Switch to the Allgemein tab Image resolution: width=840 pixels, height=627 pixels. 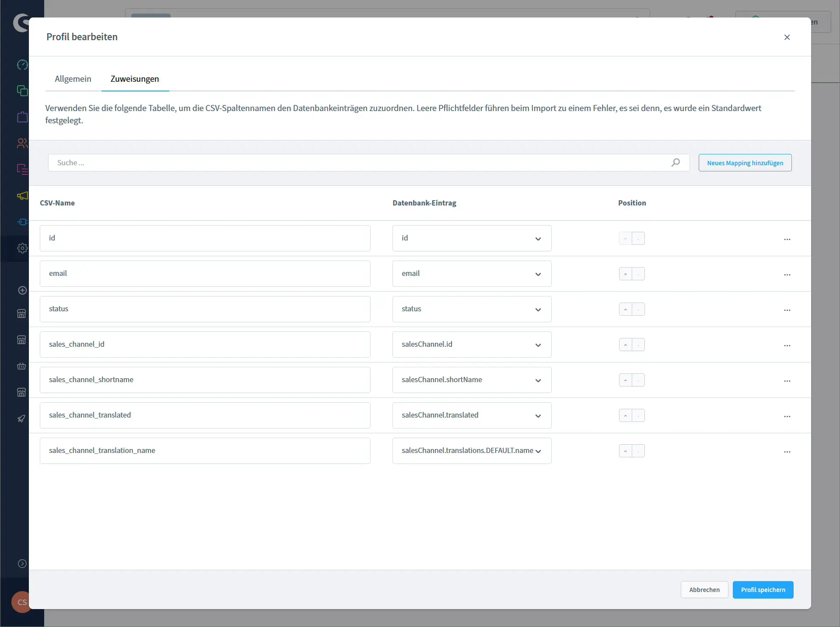[73, 79]
